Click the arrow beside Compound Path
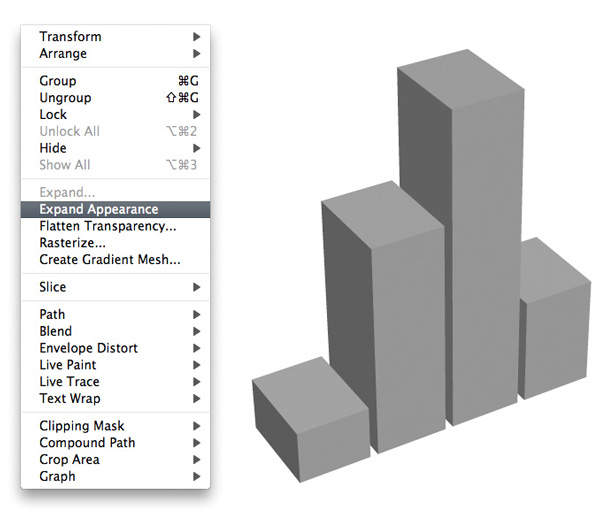600x514 pixels. point(197,443)
